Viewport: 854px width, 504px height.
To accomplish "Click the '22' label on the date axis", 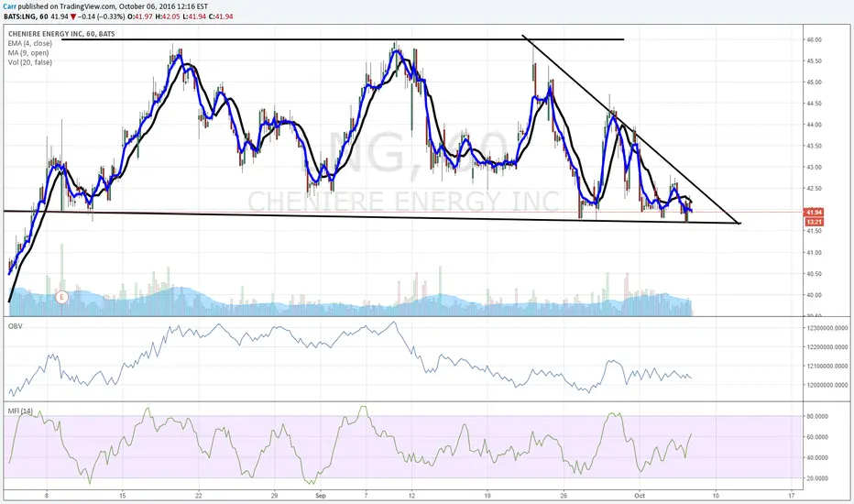I will 199,495.
